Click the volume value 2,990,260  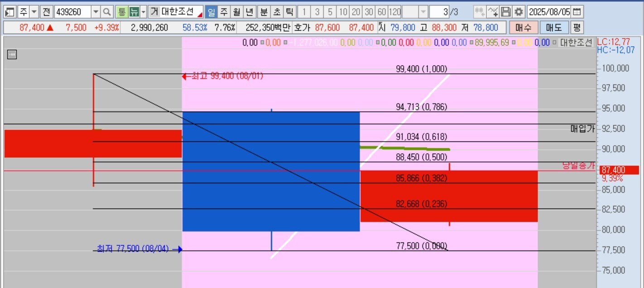pos(149,28)
